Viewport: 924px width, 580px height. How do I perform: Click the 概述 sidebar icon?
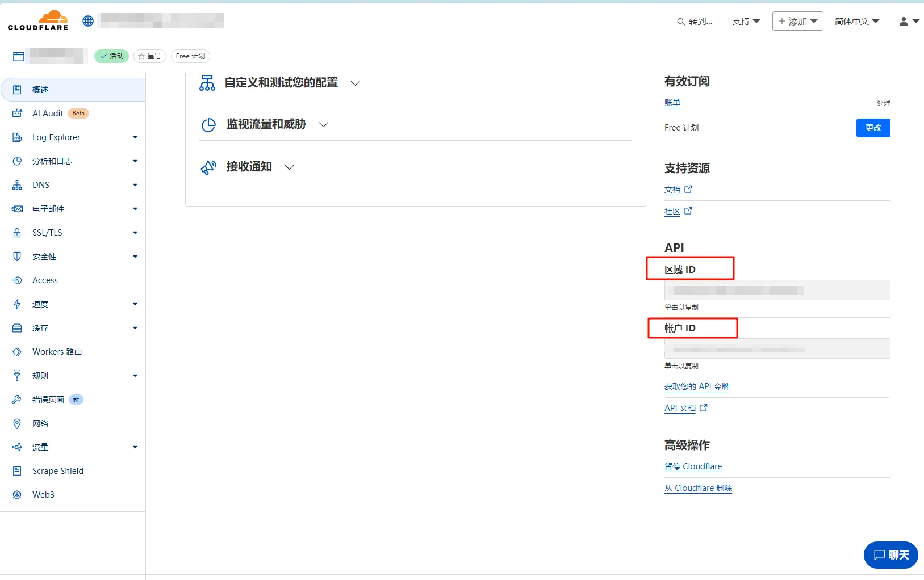click(x=17, y=90)
